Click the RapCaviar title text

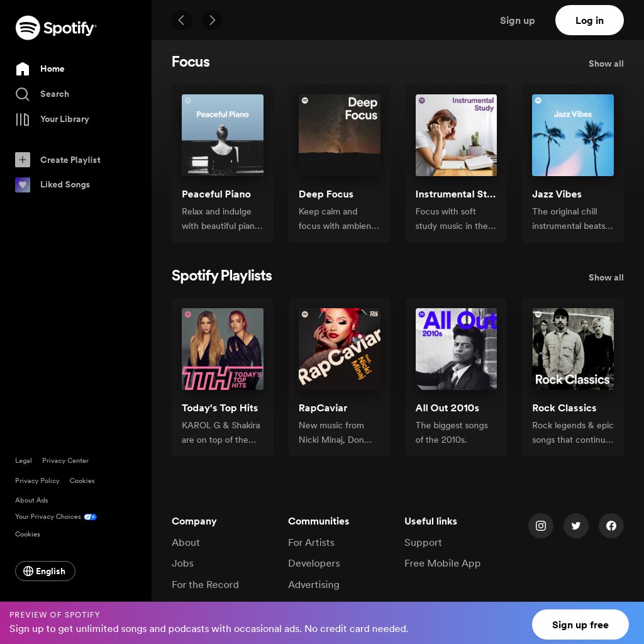(x=323, y=408)
